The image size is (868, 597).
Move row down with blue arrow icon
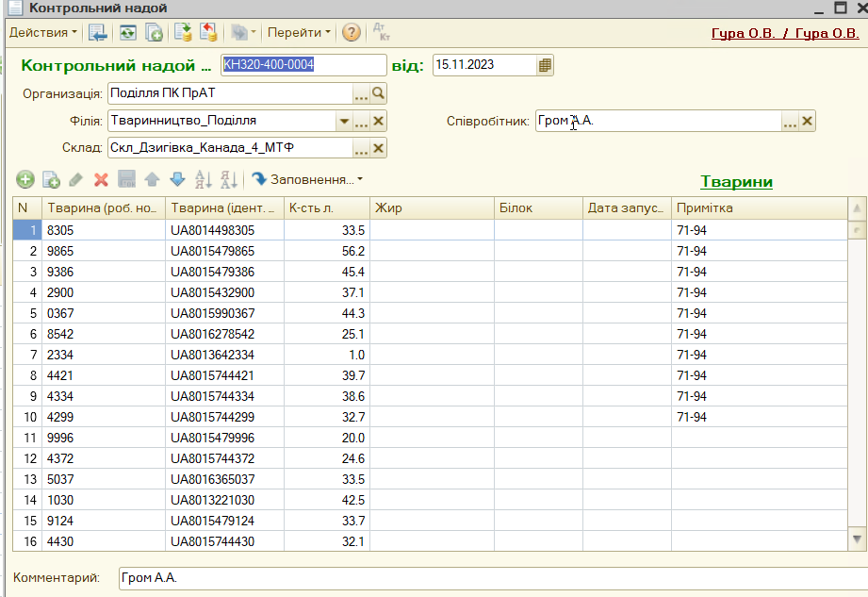(x=177, y=179)
